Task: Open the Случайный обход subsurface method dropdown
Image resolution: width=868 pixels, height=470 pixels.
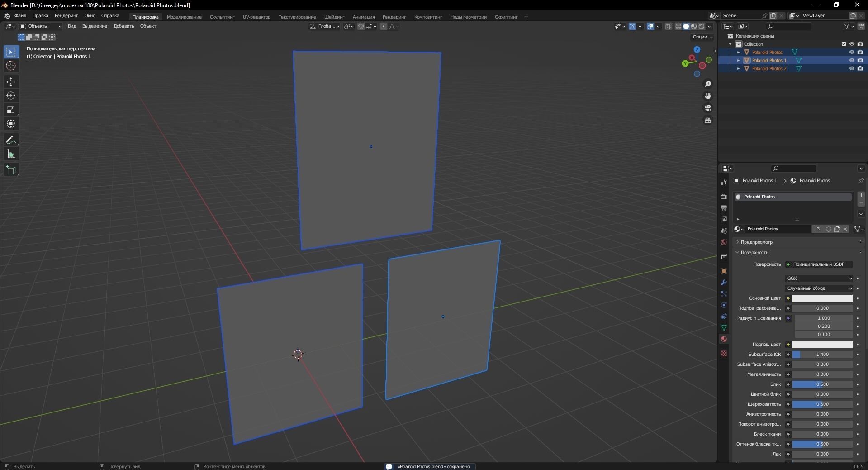Action: tap(819, 288)
